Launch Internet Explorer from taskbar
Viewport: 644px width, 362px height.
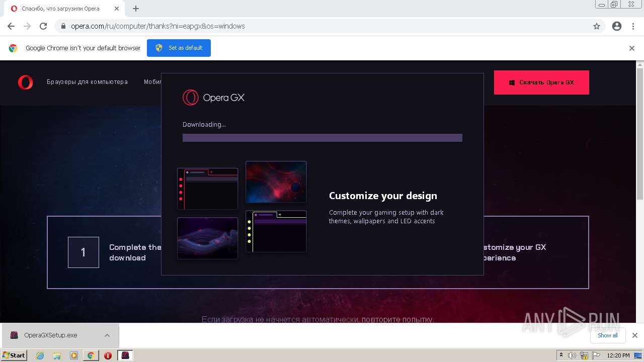click(40, 355)
